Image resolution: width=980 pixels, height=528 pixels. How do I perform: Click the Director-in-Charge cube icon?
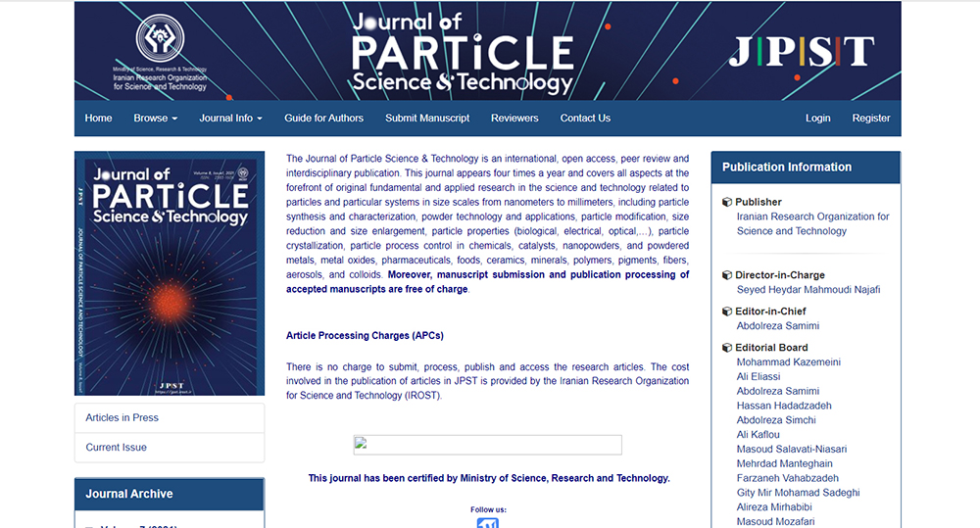[x=727, y=275]
